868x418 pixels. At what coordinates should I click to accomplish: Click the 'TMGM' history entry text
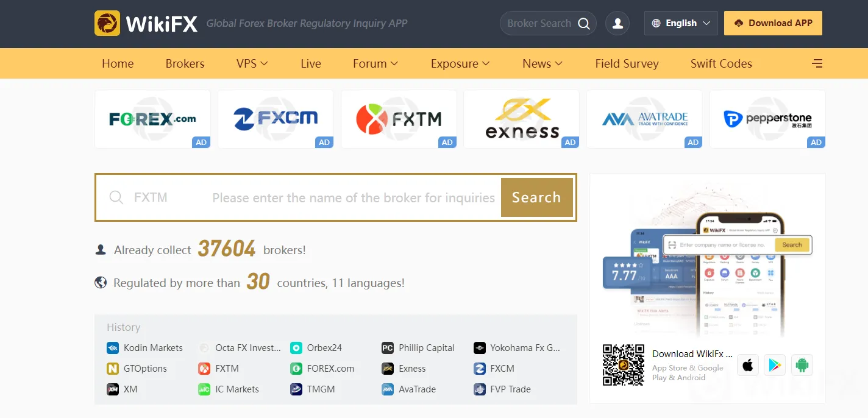(321, 389)
